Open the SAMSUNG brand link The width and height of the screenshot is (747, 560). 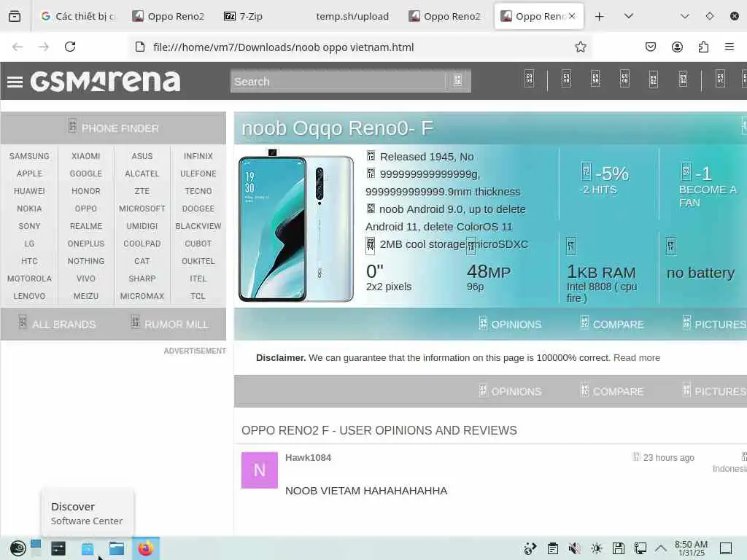tap(29, 156)
